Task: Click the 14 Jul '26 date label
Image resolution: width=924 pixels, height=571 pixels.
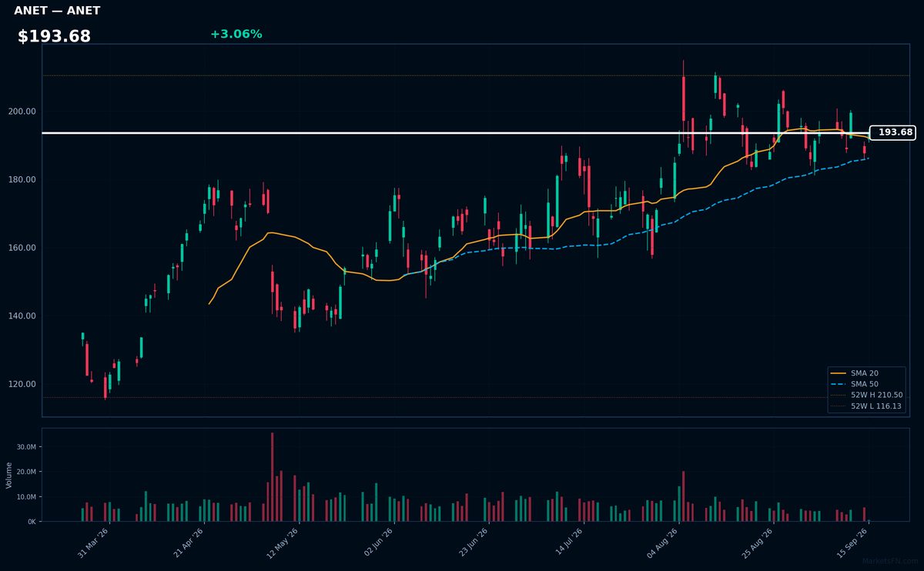Action: (x=568, y=543)
